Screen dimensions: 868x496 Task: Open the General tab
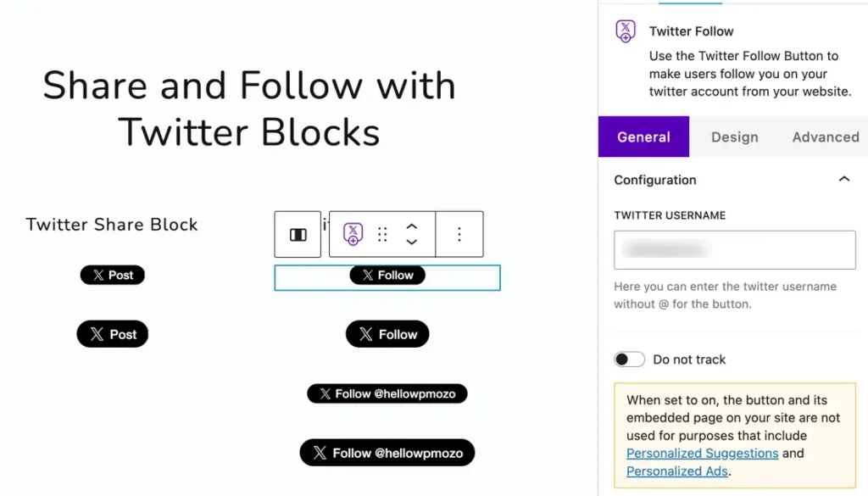(x=643, y=137)
